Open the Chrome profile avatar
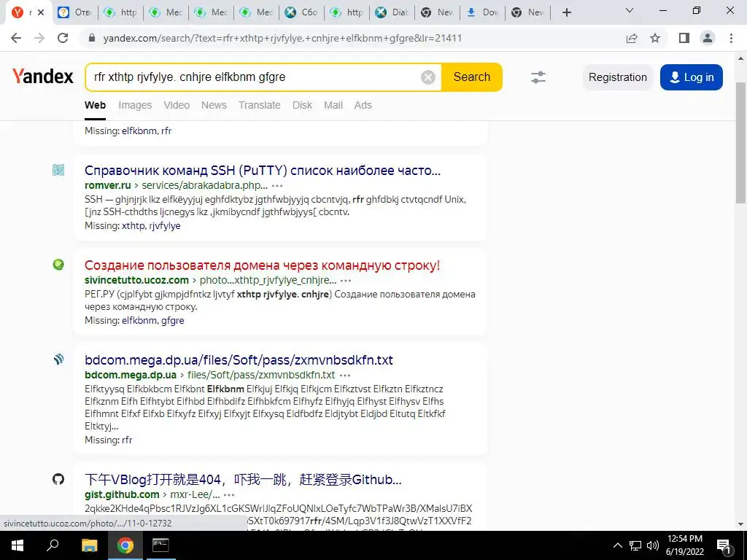 [708, 38]
